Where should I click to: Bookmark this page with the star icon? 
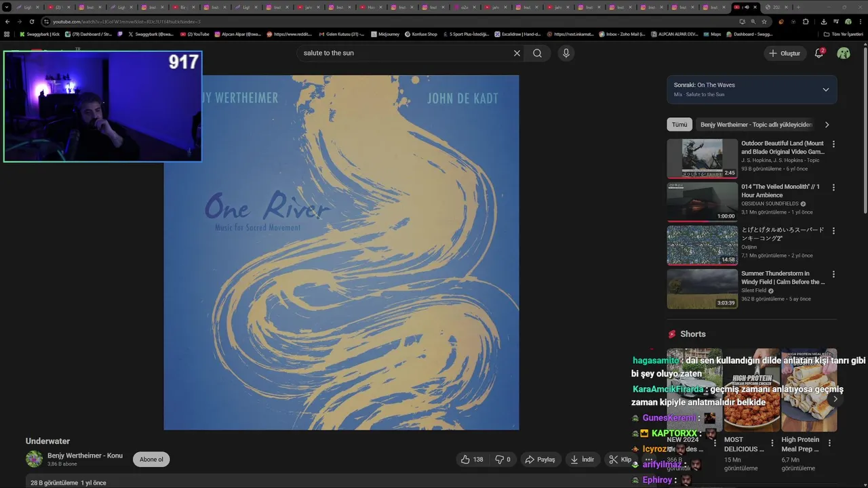tap(764, 22)
